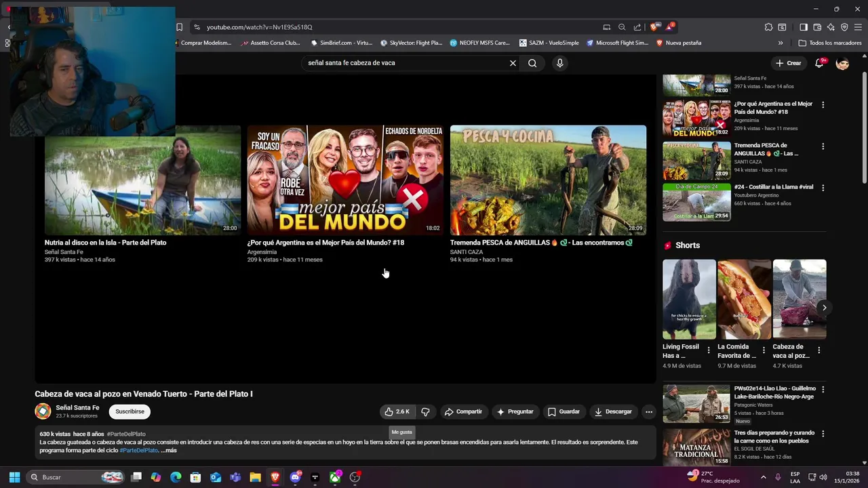Open the Señal Santa Fe channel avatar

pos(43,411)
